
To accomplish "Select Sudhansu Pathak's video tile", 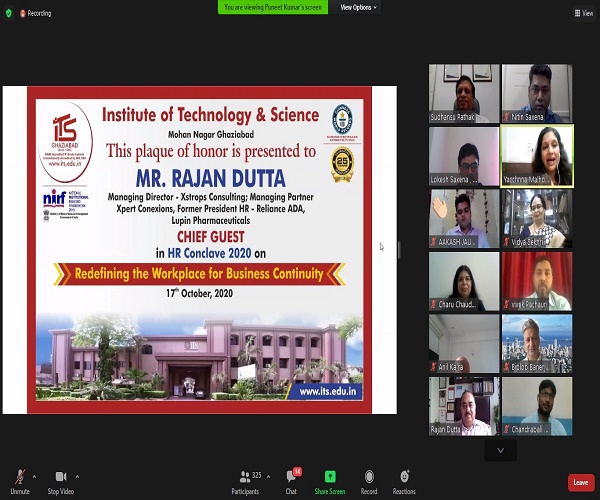I will [x=464, y=93].
